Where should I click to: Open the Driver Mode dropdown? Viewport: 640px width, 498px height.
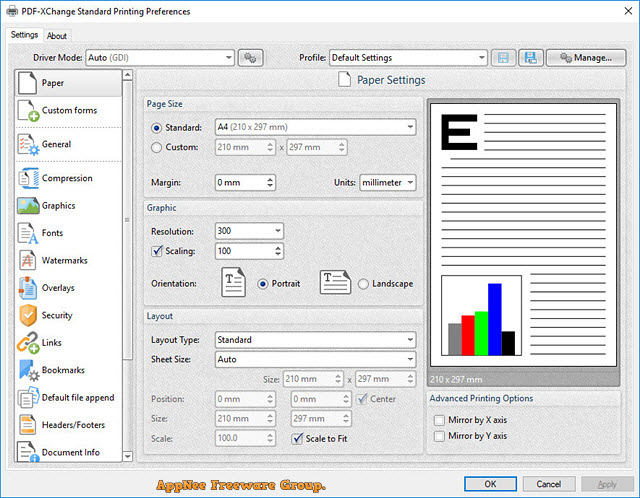point(160,58)
